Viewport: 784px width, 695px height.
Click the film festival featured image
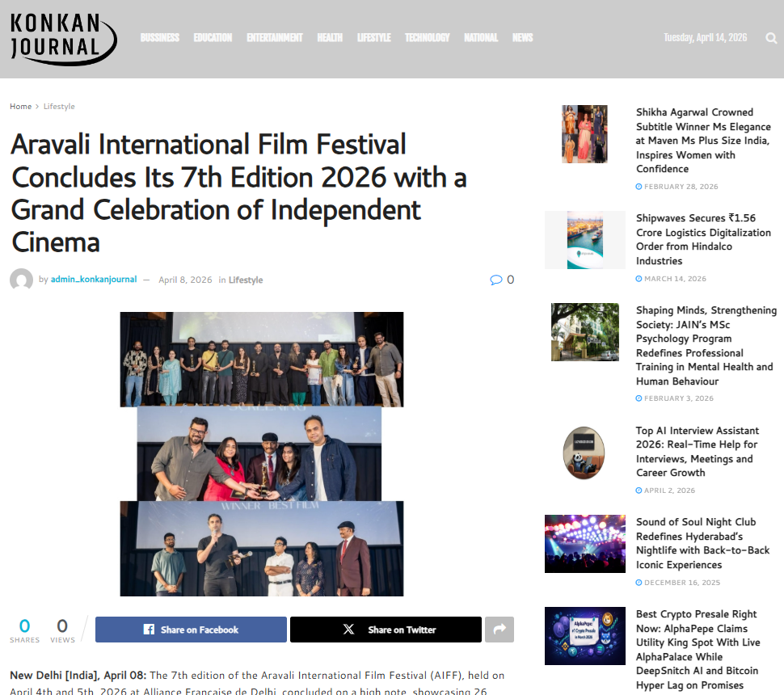pyautogui.click(x=262, y=453)
